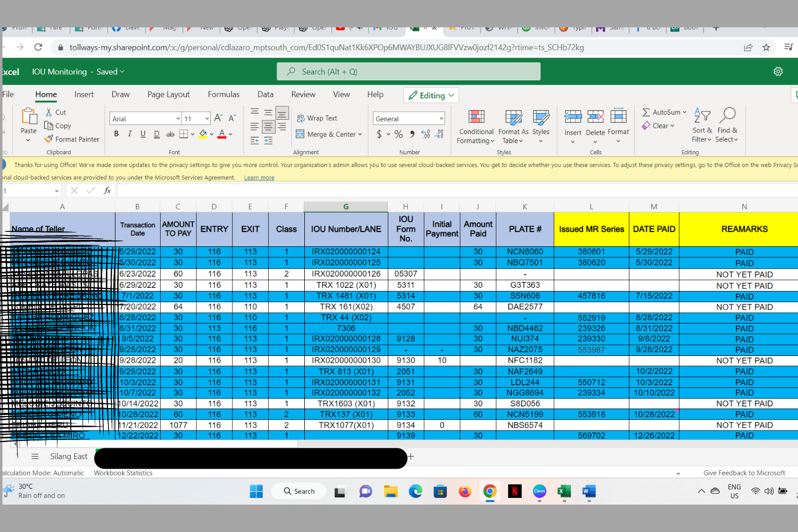
Task: Click Give Feedback to Microsoft
Action: [x=744, y=473]
